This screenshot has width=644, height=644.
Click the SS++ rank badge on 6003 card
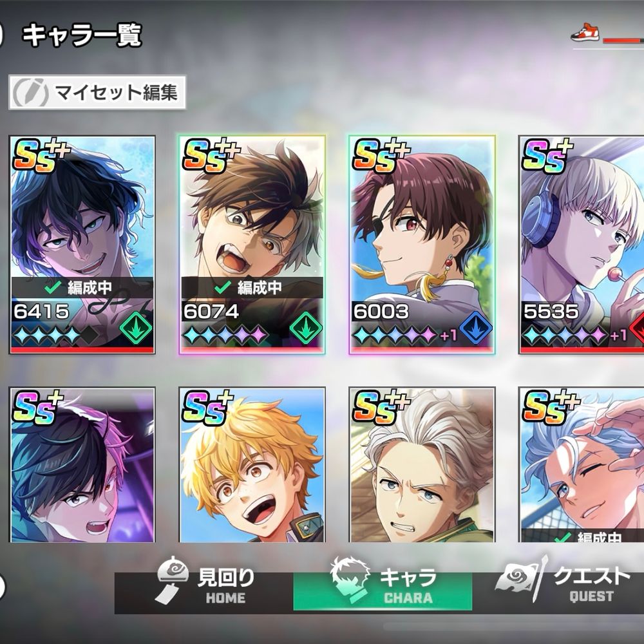[381, 155]
